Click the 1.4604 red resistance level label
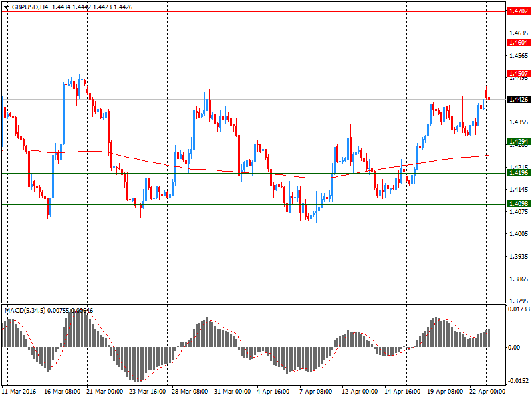532x399 pixels. (519, 43)
